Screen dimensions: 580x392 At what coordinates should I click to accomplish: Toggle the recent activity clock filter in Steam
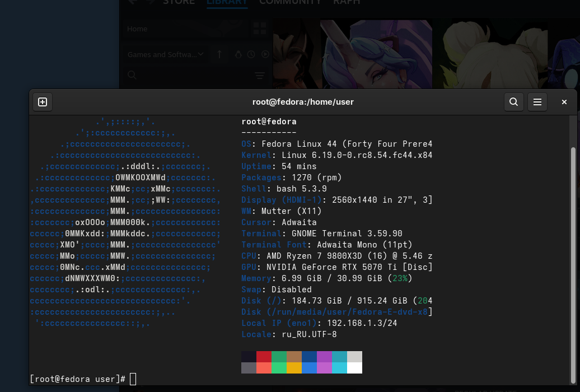pyautogui.click(x=251, y=54)
